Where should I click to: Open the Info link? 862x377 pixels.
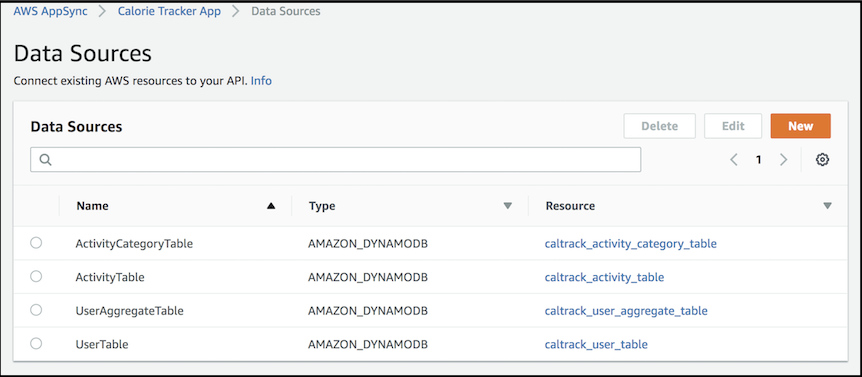click(x=261, y=81)
